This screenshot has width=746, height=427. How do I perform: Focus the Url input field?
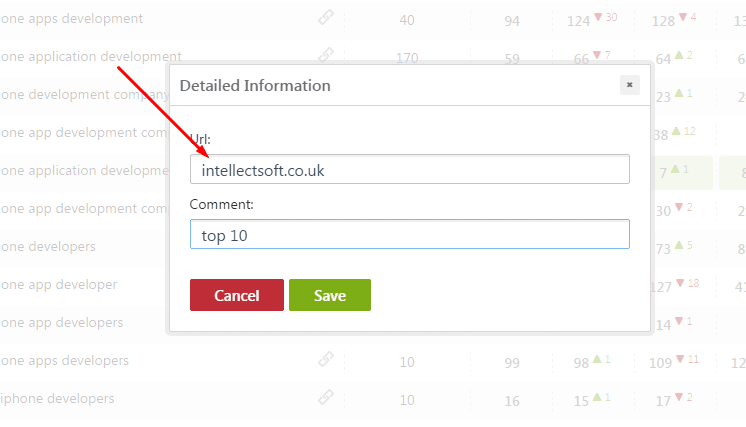[410, 169]
